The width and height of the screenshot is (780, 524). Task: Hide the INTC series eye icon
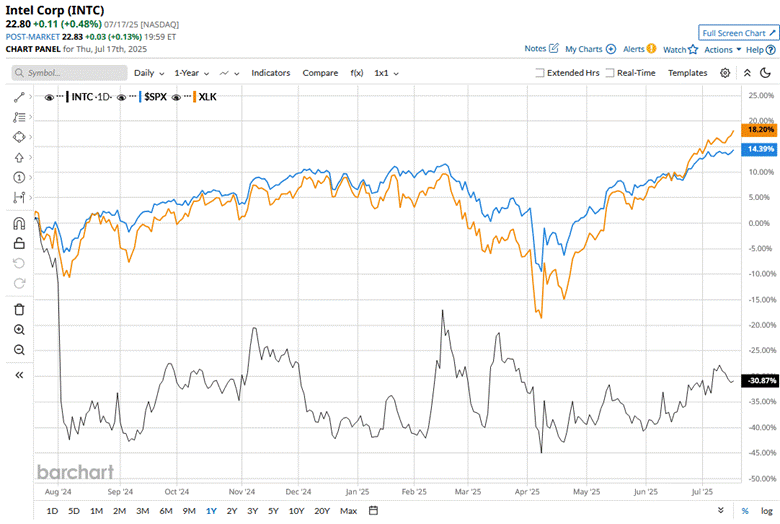(x=49, y=98)
